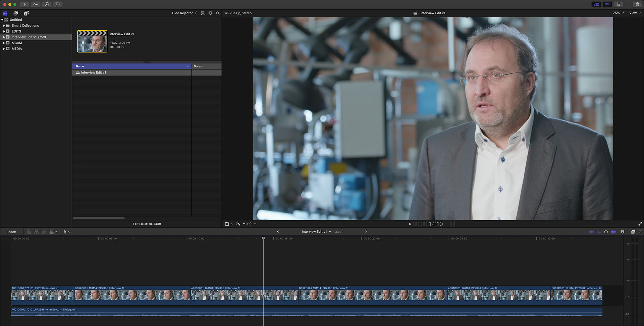The image size is (644, 326).
Task: Open the Share export icon
Action: click(x=637, y=4)
